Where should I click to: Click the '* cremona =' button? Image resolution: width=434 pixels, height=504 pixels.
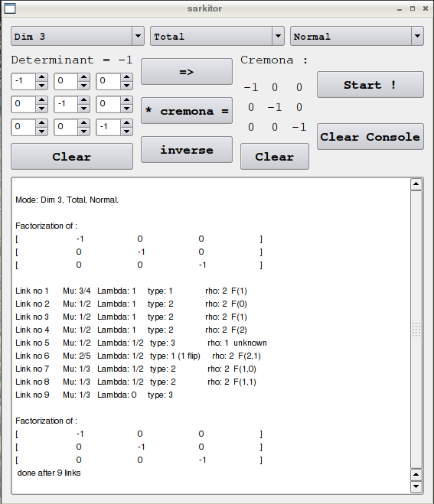pyautogui.click(x=187, y=111)
